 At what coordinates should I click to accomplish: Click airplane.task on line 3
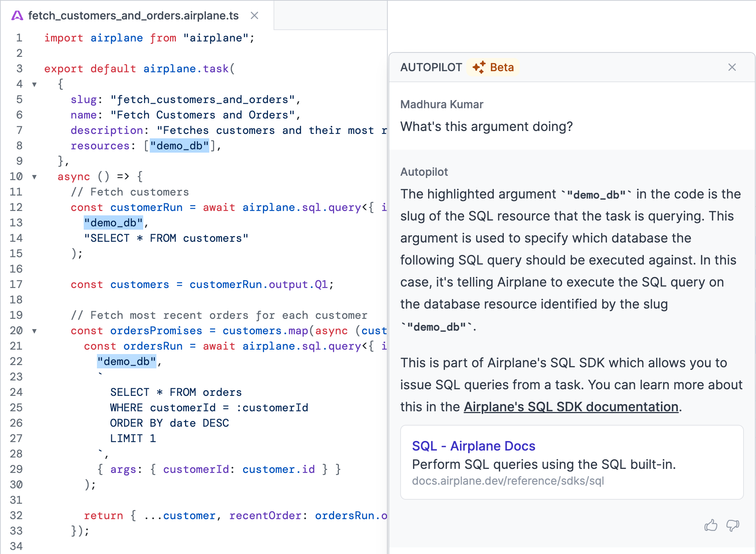(x=186, y=69)
